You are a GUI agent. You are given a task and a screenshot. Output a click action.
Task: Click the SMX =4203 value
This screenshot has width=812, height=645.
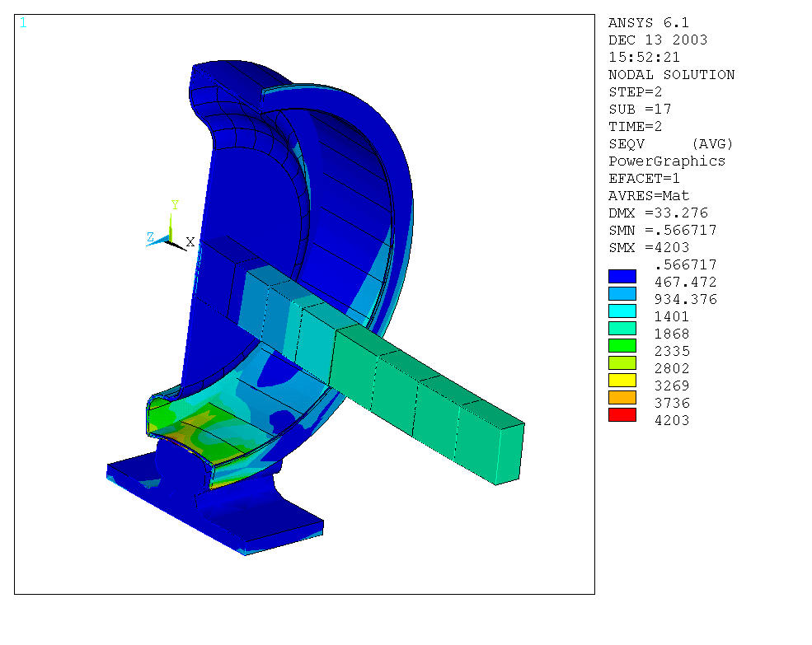click(x=648, y=247)
